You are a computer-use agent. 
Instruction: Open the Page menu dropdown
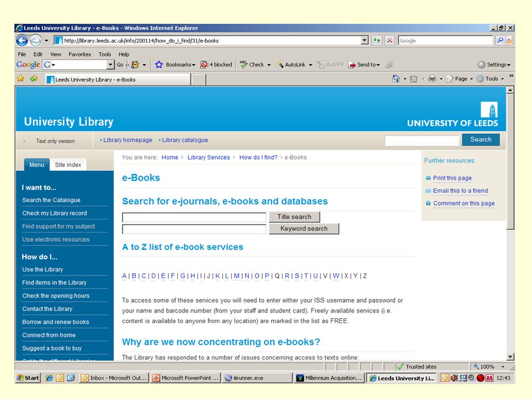(x=460, y=79)
